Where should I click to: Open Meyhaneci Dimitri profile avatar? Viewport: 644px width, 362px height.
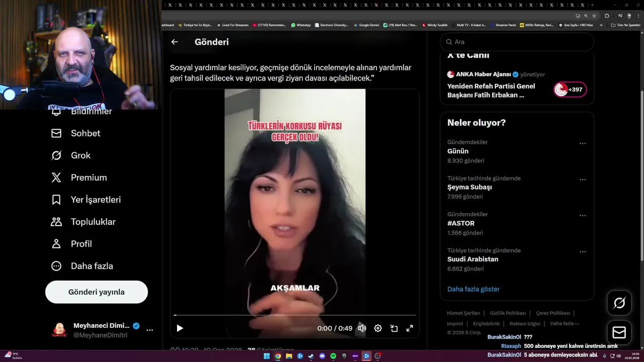pyautogui.click(x=59, y=330)
